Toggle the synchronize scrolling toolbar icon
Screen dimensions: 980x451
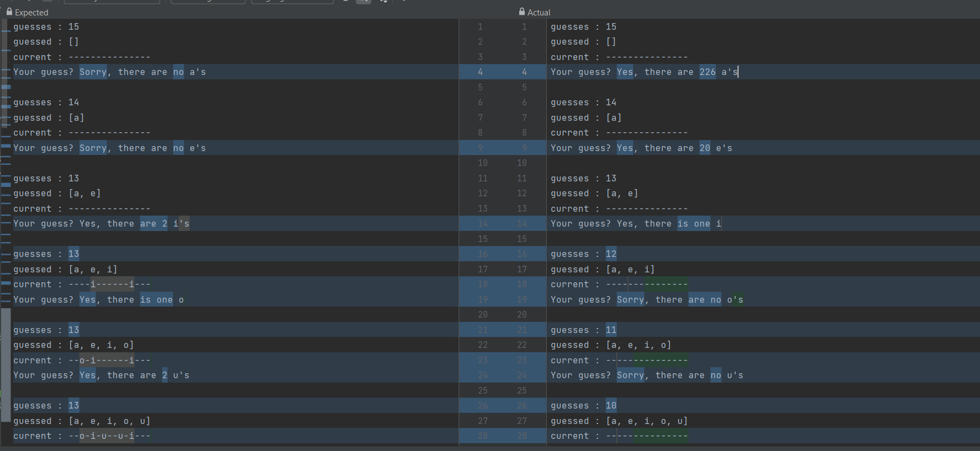pos(363,2)
